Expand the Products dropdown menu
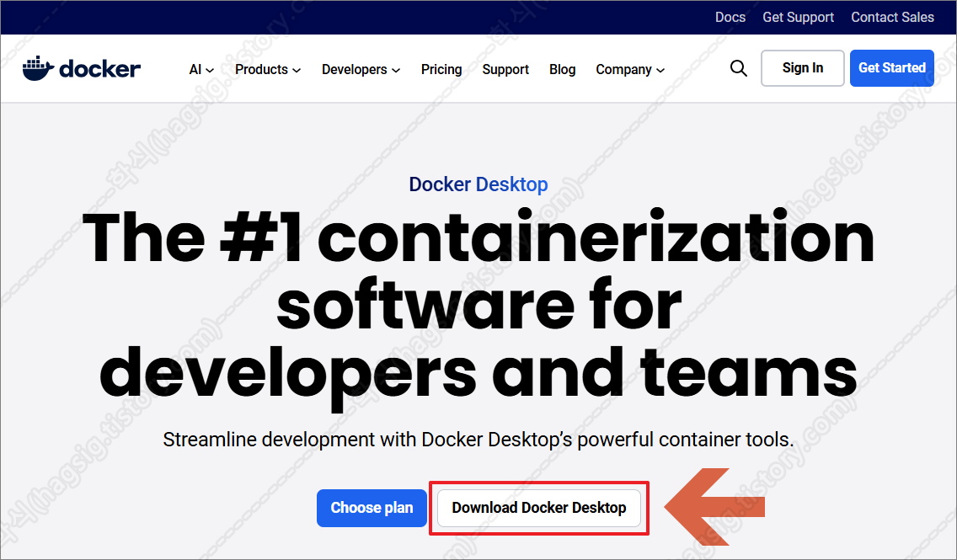 (x=268, y=70)
